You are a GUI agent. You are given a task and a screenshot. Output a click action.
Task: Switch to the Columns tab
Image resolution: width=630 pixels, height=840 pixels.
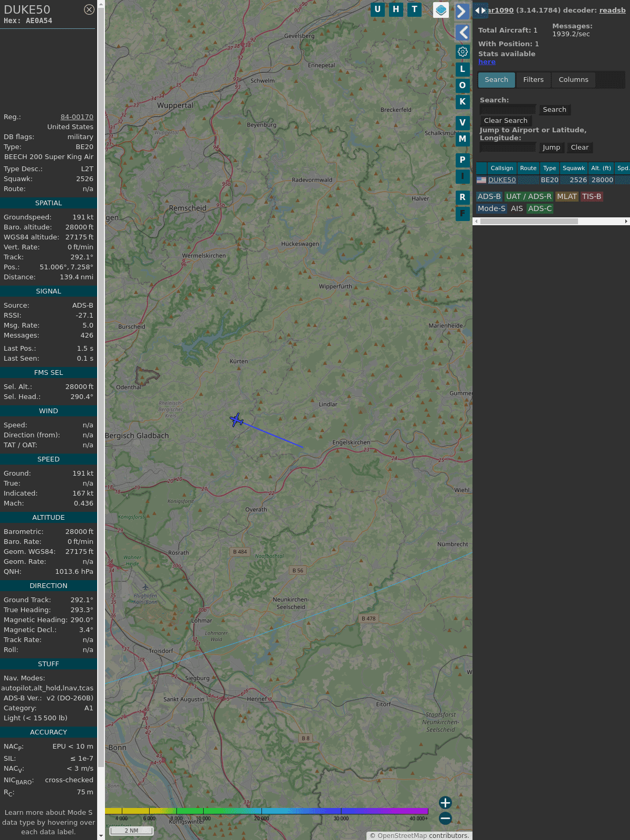(x=573, y=80)
